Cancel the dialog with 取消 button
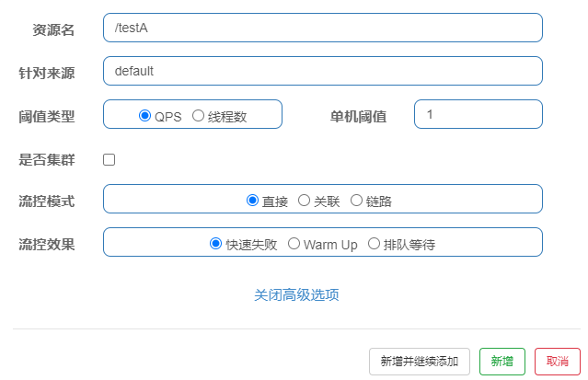The width and height of the screenshot is (588, 380). click(558, 362)
